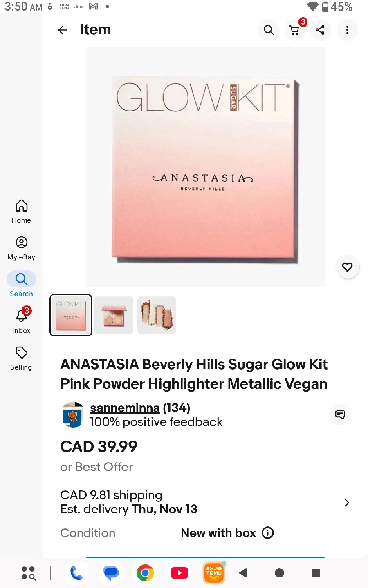The height and width of the screenshot is (588, 368).
Task: Launch Temu app from taskbar
Action: [x=214, y=573]
